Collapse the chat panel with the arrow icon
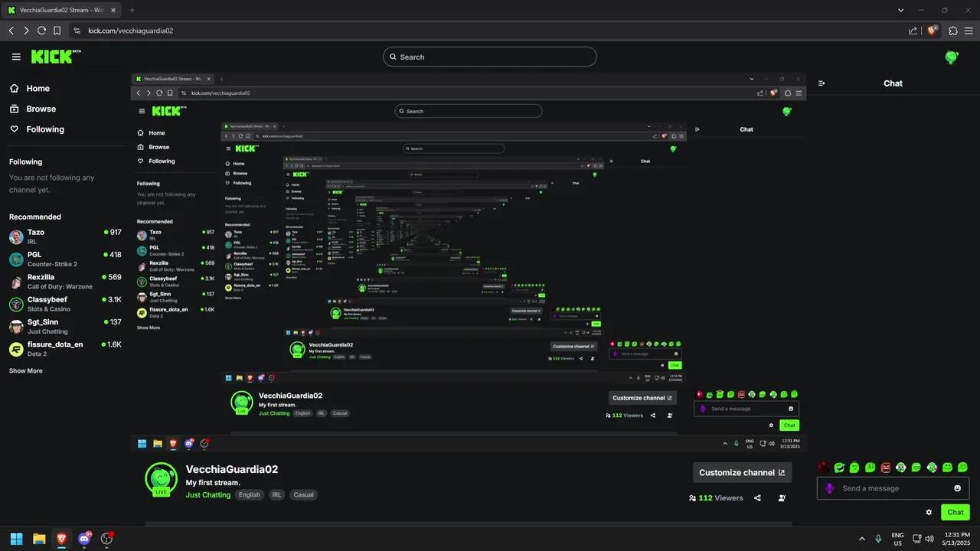980x551 pixels. click(822, 83)
